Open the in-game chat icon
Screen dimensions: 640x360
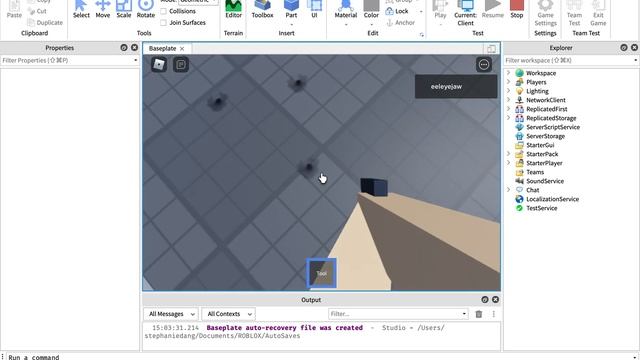(181, 64)
